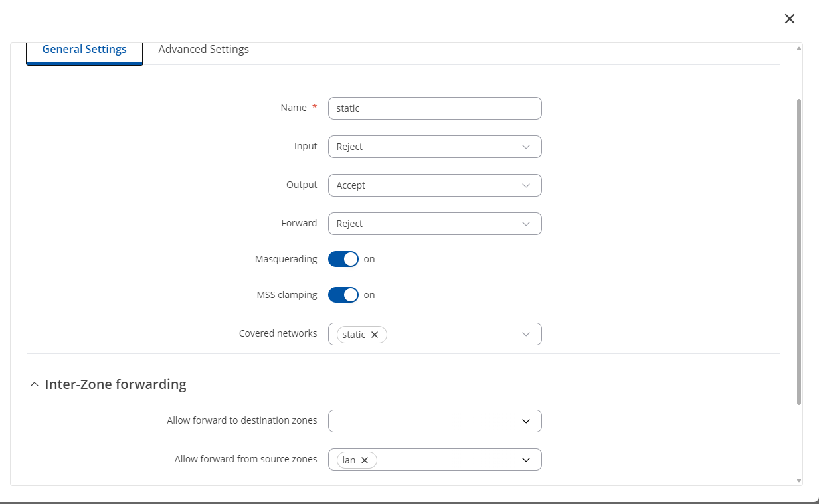Click the Forward dropdown chevron arrow
Viewport: 819px width, 504px height.
point(526,224)
